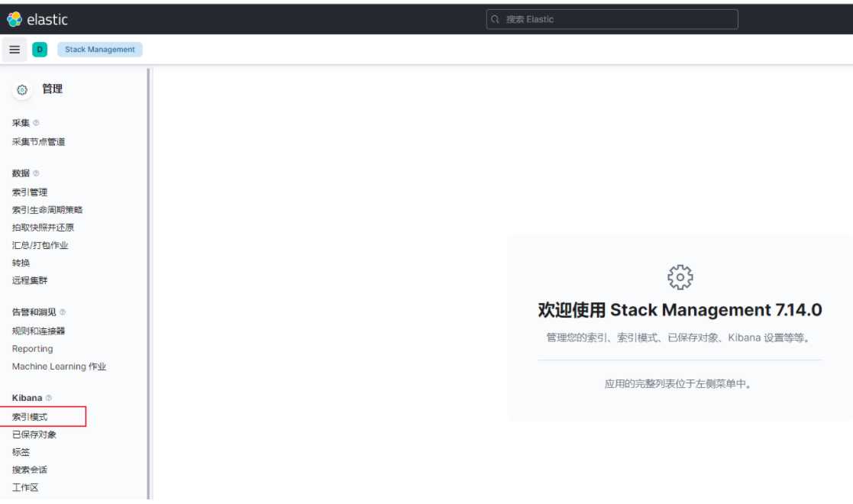Open 转换 in the sidebar
The image size is (853, 504).
pos(21,263)
